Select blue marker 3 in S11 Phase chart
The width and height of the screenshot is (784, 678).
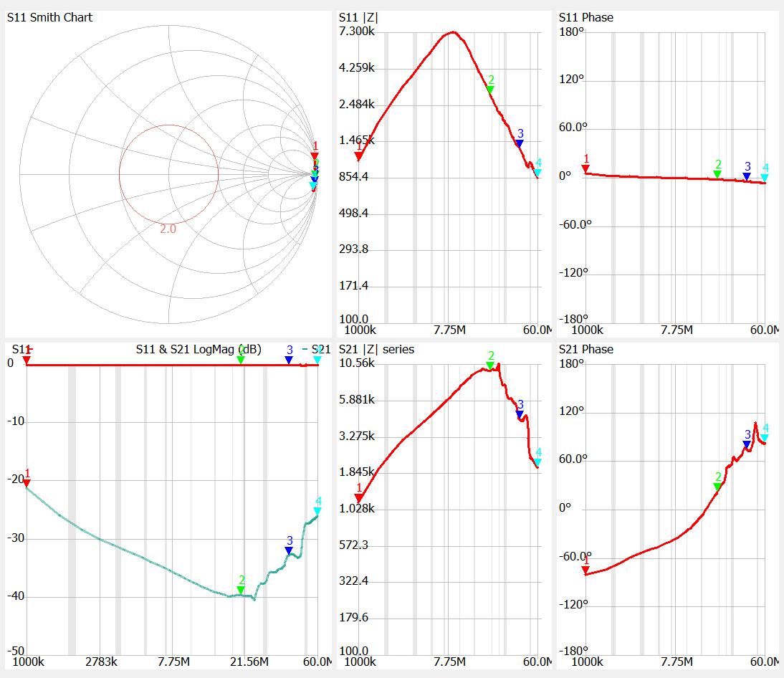747,176
